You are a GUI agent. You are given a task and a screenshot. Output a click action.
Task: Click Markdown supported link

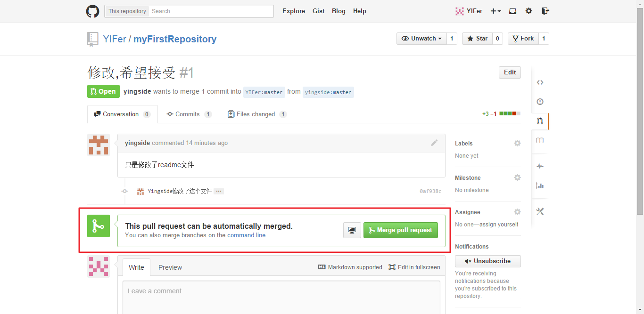(x=350, y=267)
